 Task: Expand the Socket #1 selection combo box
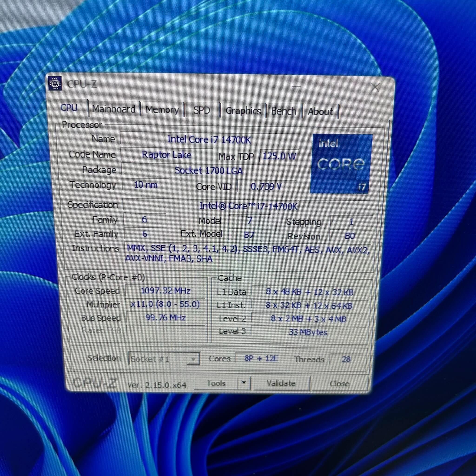pyautogui.click(x=164, y=359)
